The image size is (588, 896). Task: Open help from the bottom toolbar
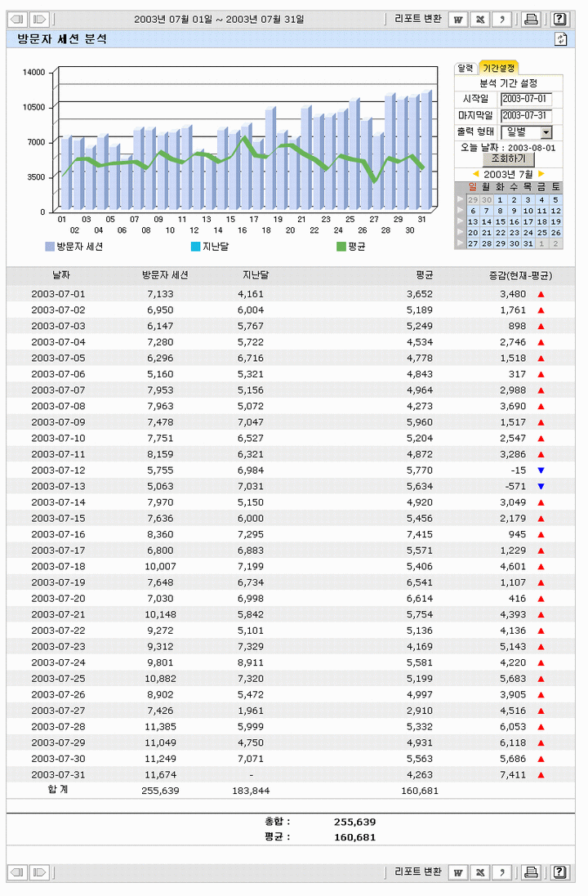coord(559,872)
